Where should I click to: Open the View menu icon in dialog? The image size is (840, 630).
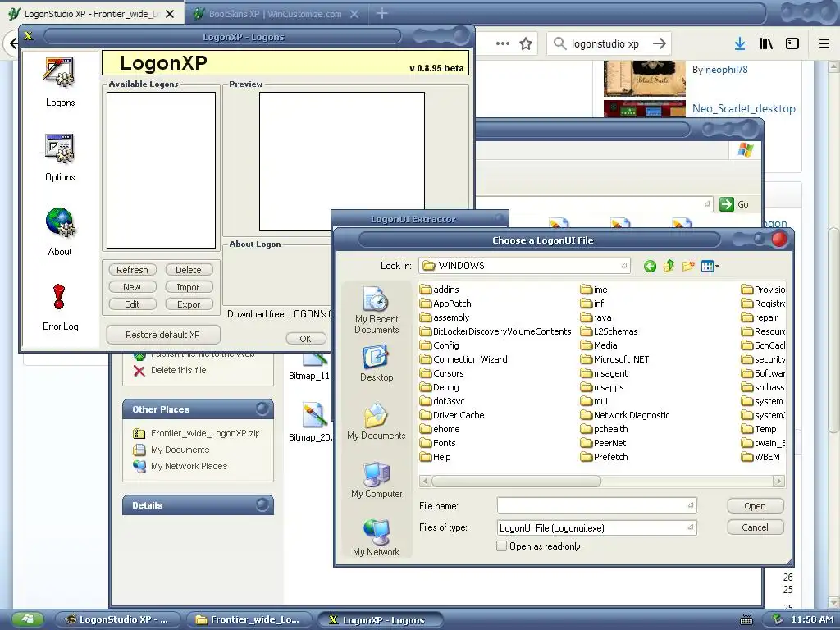pos(710,266)
